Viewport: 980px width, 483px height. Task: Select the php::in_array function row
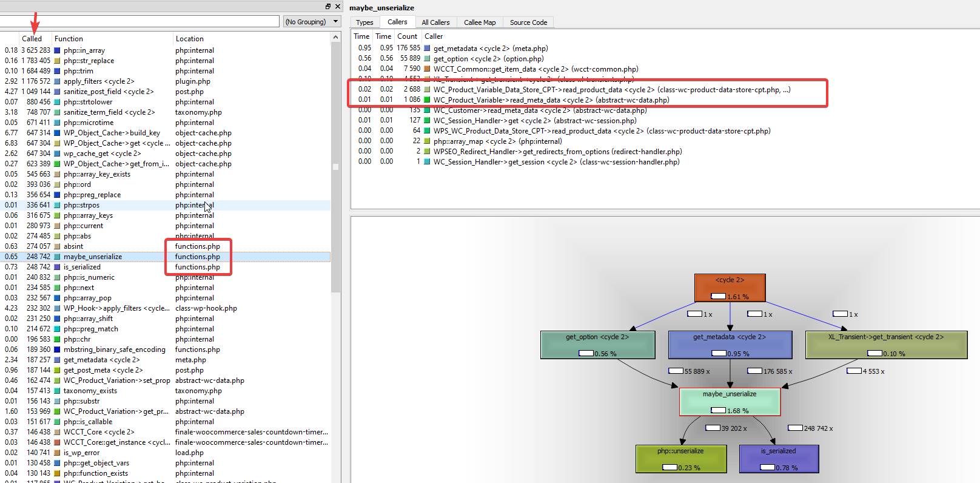click(165, 50)
